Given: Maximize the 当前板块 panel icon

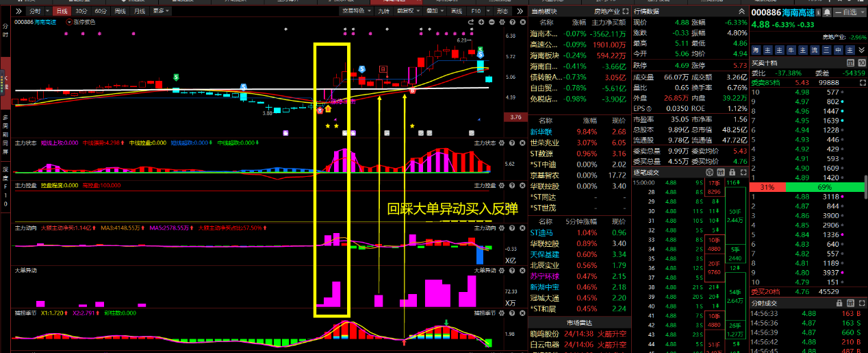Looking at the screenshot, I should 624,12.
